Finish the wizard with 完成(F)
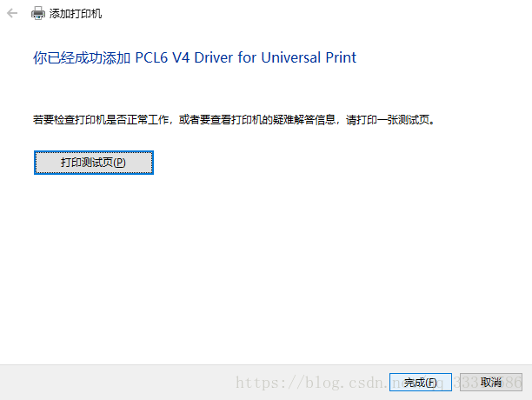Image resolution: width=532 pixels, height=400 pixels. click(x=421, y=383)
